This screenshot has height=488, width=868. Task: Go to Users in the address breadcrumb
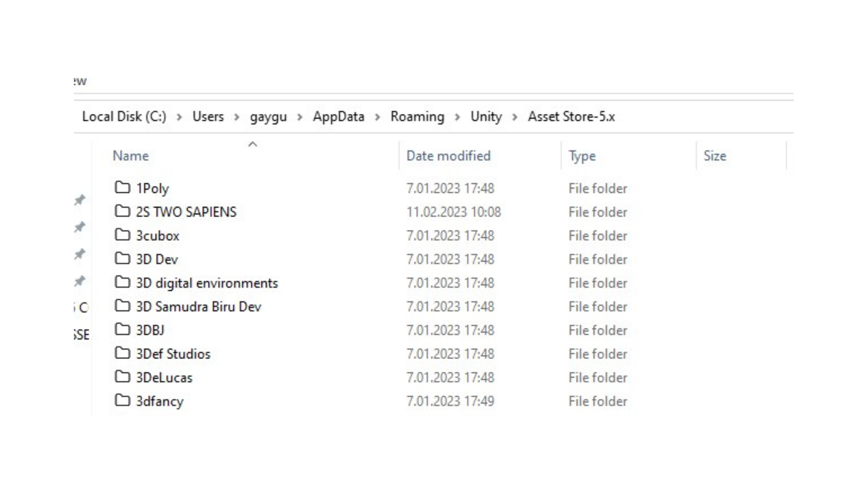[208, 117]
